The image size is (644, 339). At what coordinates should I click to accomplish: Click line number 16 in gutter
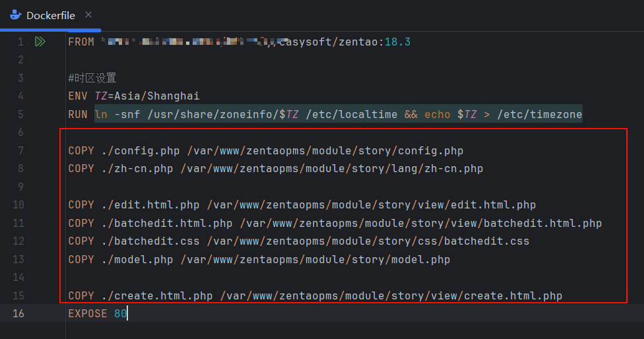click(x=18, y=313)
